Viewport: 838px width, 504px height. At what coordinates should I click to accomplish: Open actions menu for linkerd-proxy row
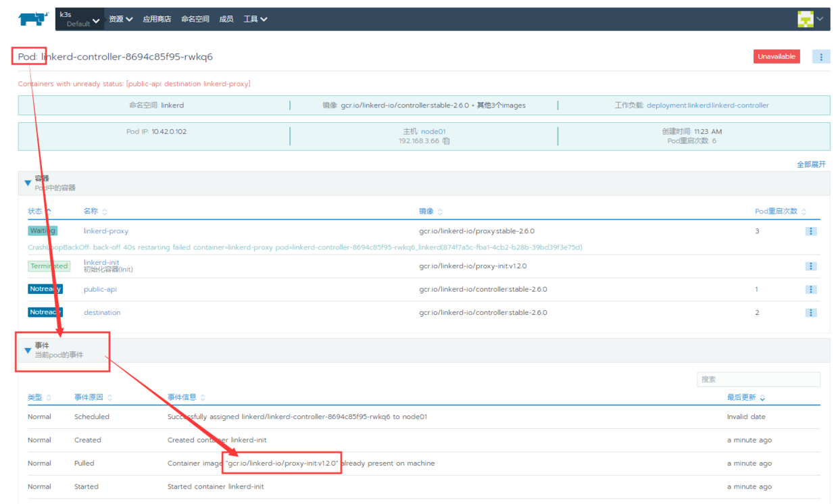pyautogui.click(x=811, y=231)
